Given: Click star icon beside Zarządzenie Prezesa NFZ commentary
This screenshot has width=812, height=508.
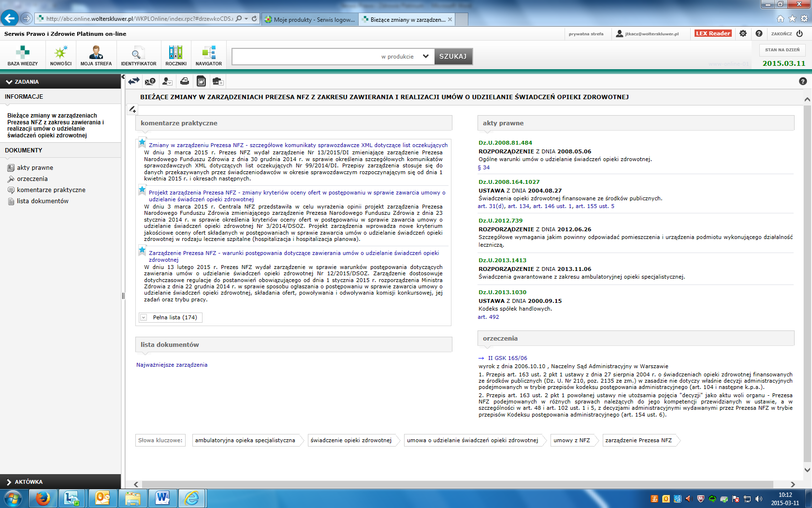Looking at the screenshot, I should click(142, 250).
